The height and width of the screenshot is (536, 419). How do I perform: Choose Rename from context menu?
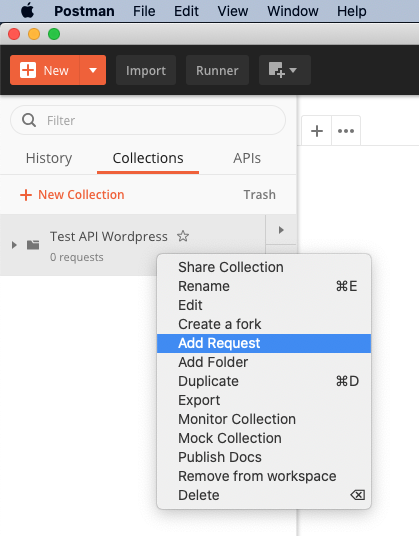point(264,286)
